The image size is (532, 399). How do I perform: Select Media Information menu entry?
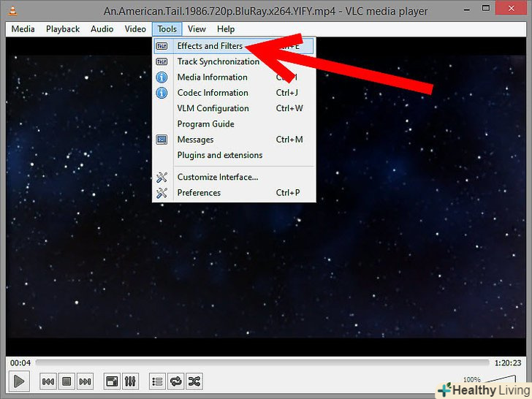[x=233, y=77]
